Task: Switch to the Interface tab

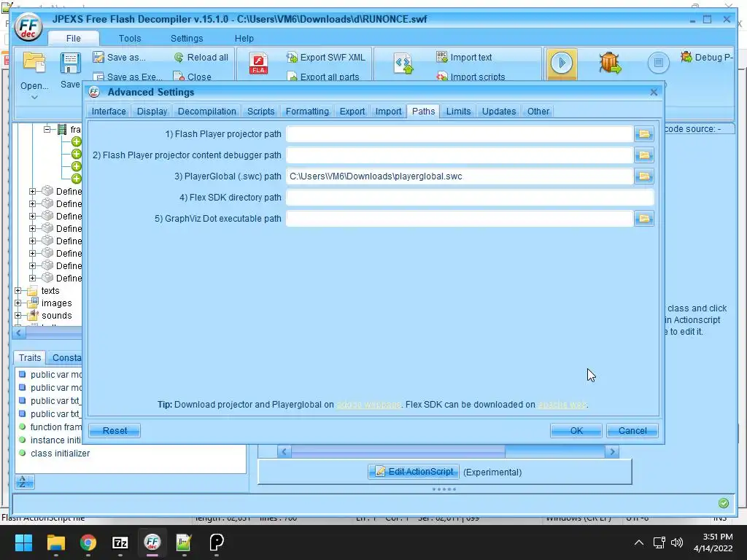Action: [x=109, y=112]
